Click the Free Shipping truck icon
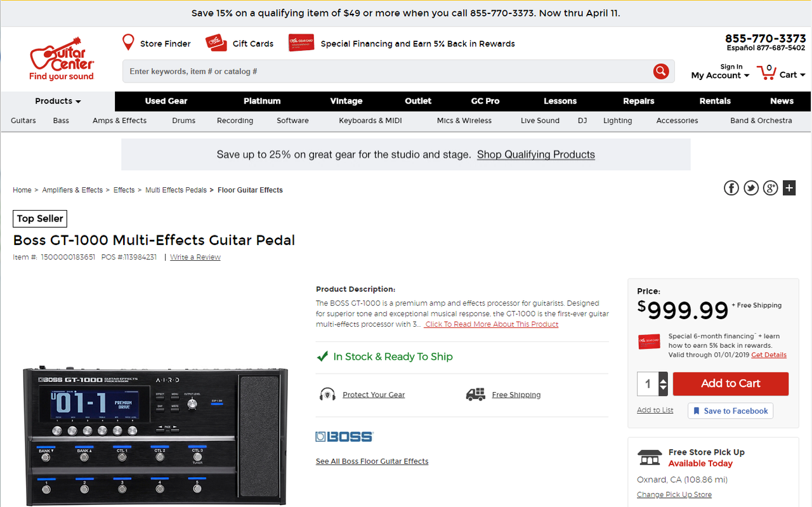The height and width of the screenshot is (507, 812). coord(476,394)
